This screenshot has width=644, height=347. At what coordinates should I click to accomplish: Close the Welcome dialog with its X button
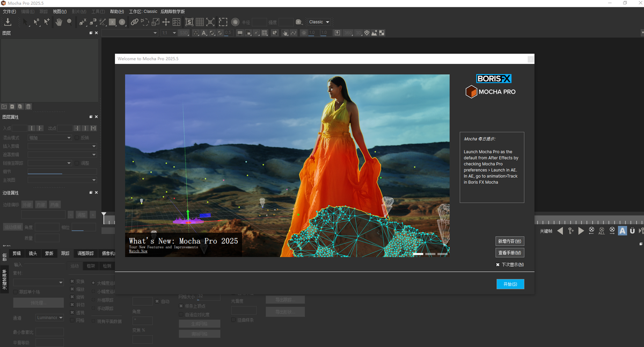(x=531, y=59)
